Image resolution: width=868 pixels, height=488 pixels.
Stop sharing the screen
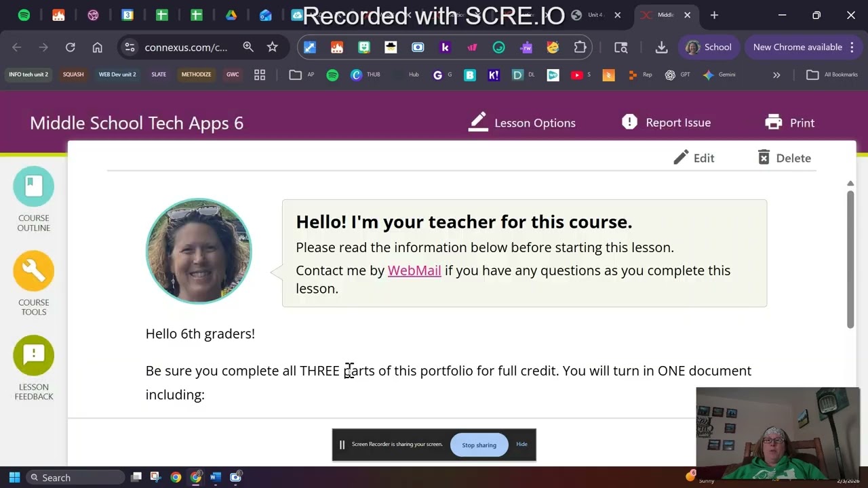point(479,445)
